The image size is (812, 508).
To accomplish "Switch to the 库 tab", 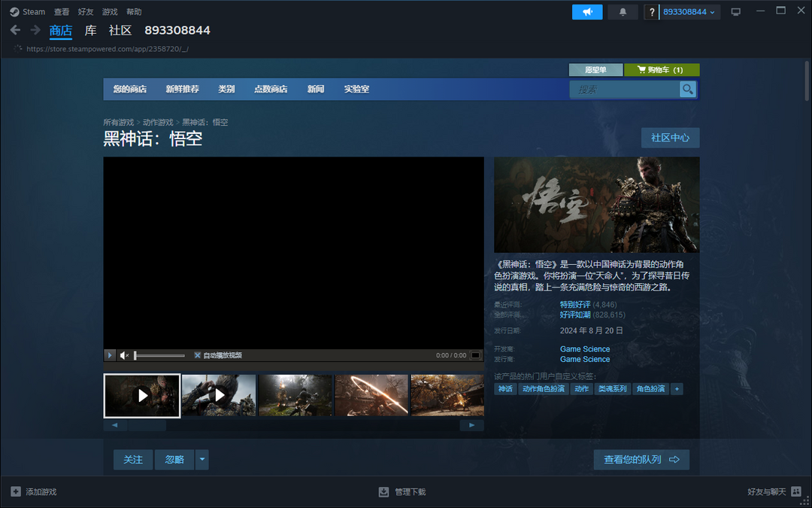I will (x=91, y=31).
